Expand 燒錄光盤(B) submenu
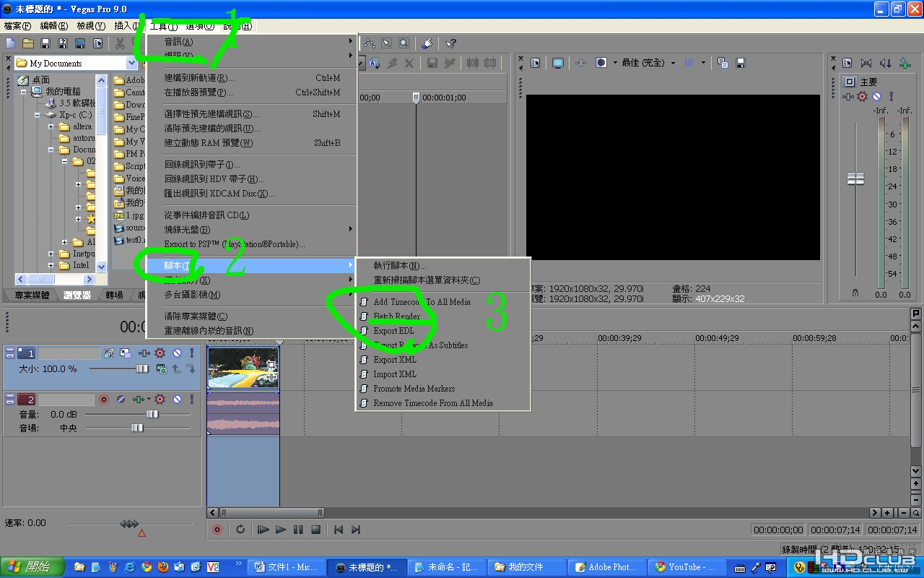Image resolution: width=924 pixels, height=578 pixels. pos(251,229)
